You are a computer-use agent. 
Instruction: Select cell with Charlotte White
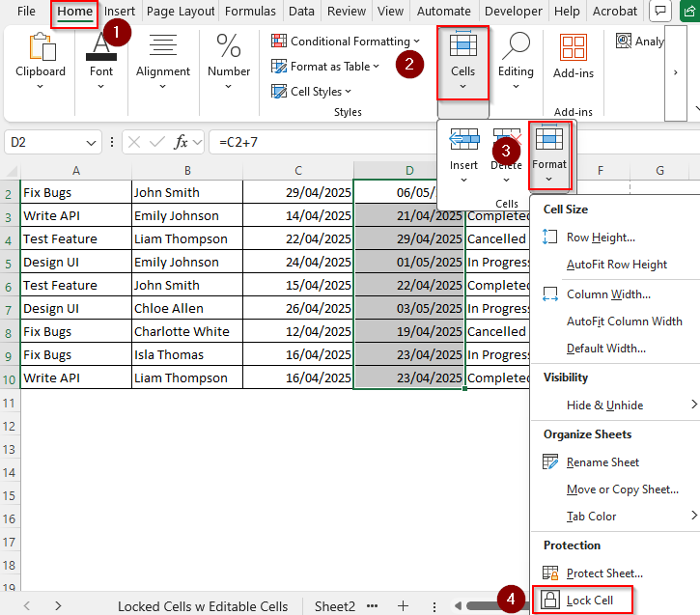187,331
